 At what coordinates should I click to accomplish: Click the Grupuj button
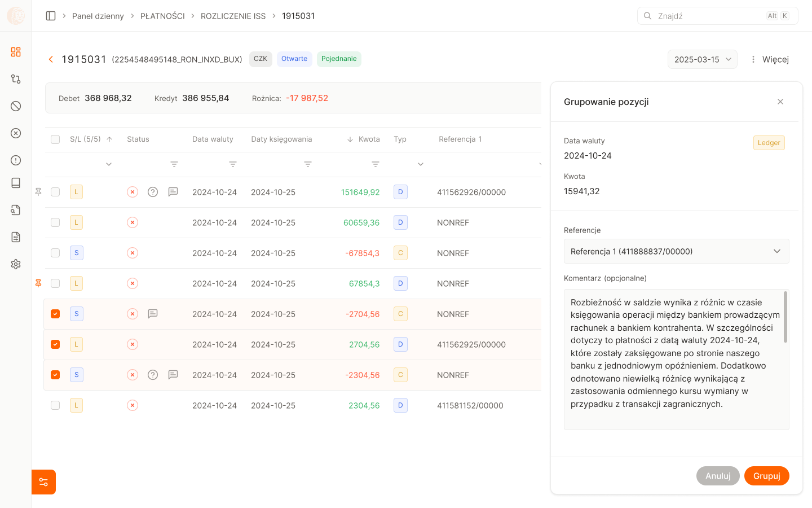pyautogui.click(x=767, y=476)
